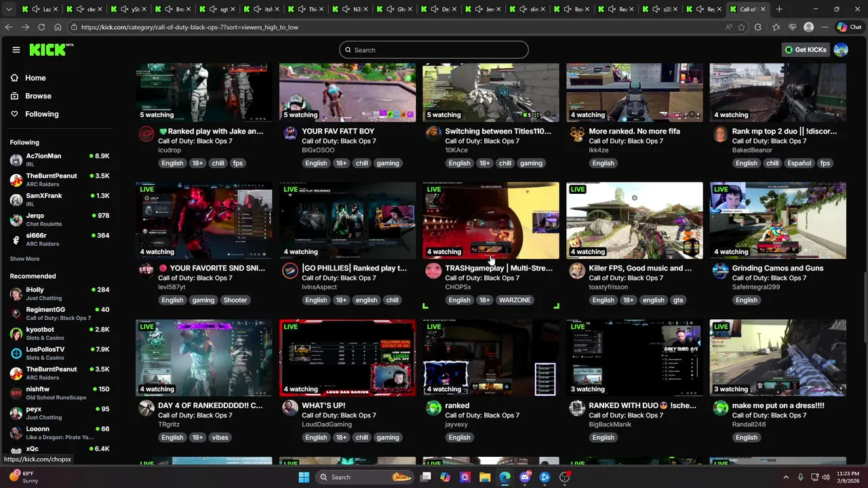This screenshot has width=868, height=488.
Task: Open peyx recommended channel
Action: click(60, 413)
